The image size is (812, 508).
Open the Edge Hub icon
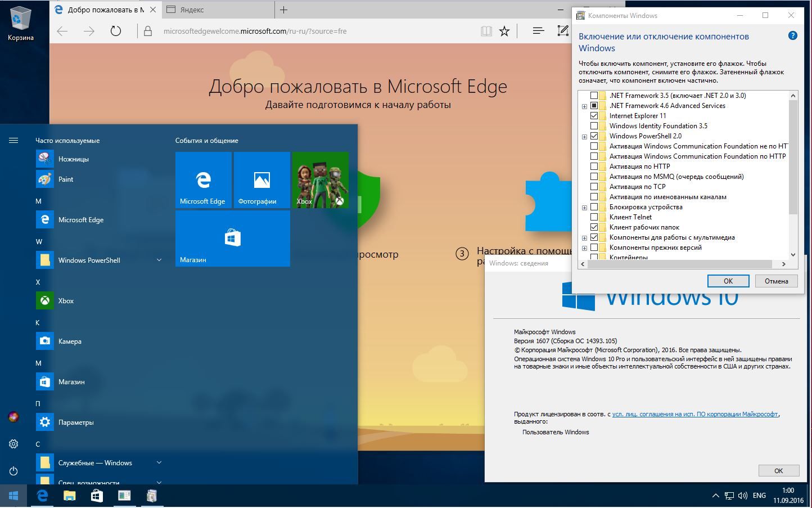[538, 31]
